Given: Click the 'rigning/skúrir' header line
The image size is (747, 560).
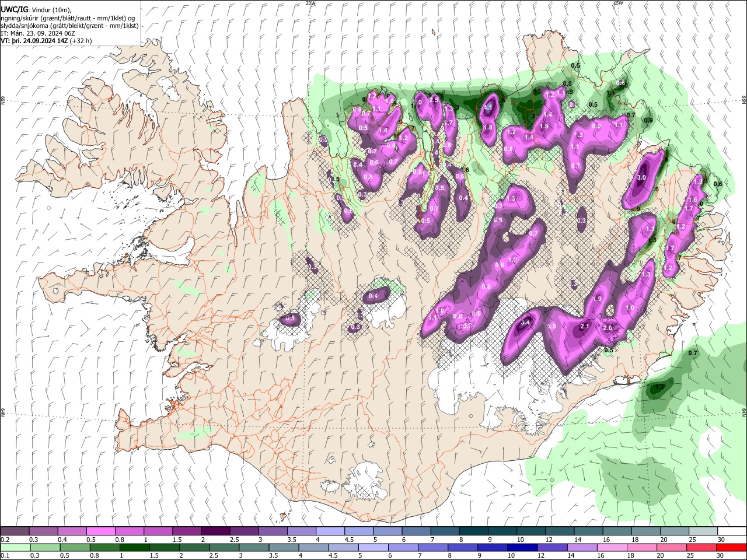Looking at the screenshot, I should 68,17.
